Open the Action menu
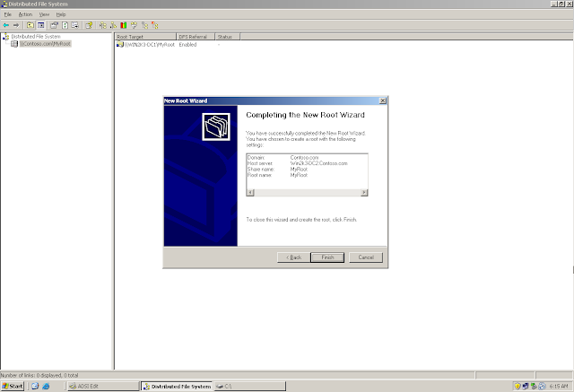 click(x=25, y=14)
